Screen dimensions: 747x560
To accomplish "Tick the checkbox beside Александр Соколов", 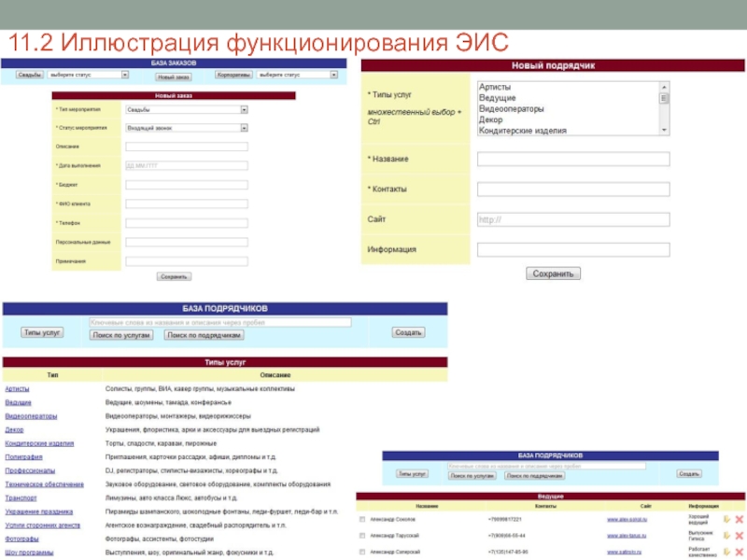I will 362,519.
